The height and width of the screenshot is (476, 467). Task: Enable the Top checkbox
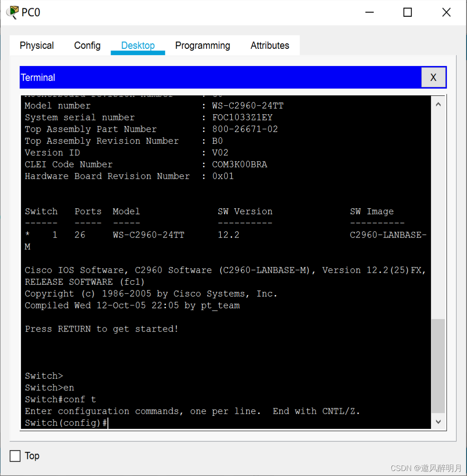(x=15, y=456)
